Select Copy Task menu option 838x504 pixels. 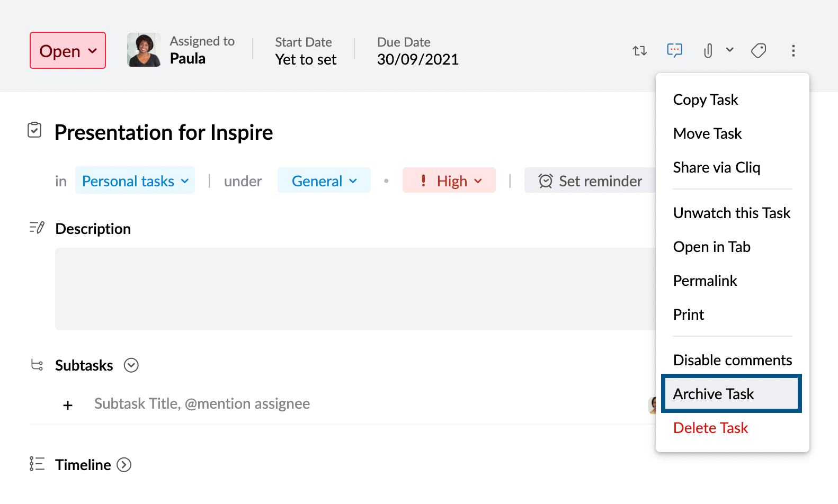(x=705, y=100)
